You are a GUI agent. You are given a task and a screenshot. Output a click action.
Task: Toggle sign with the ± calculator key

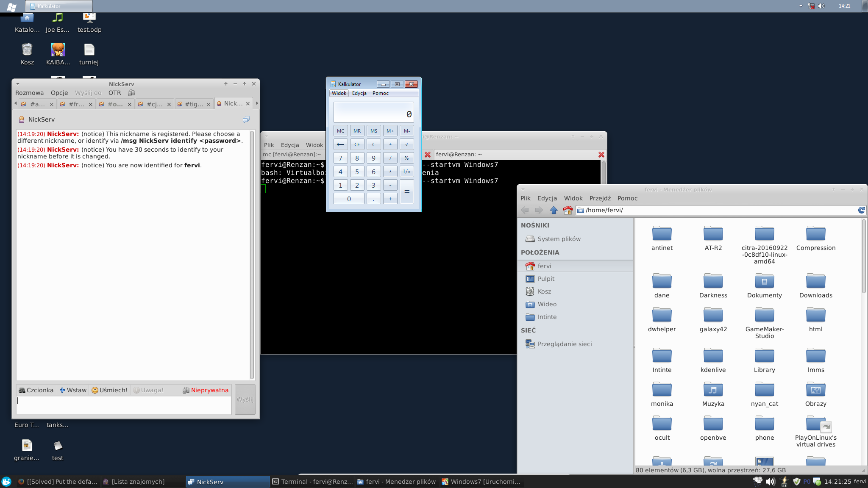click(x=390, y=144)
